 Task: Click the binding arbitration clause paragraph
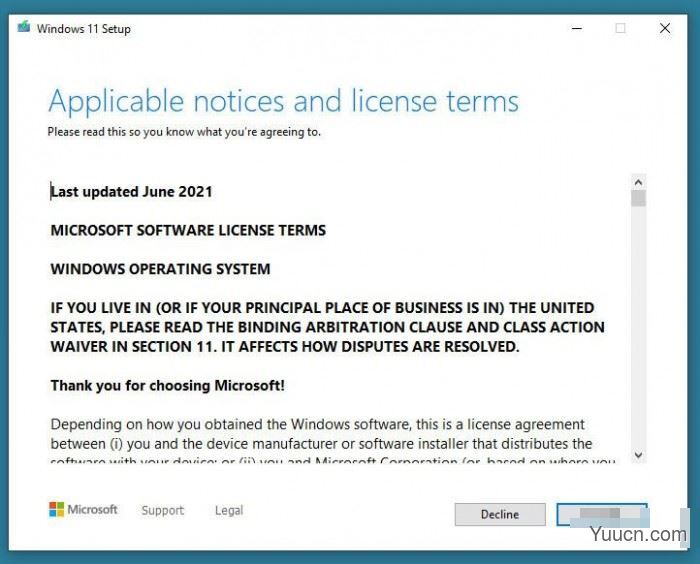[327, 327]
